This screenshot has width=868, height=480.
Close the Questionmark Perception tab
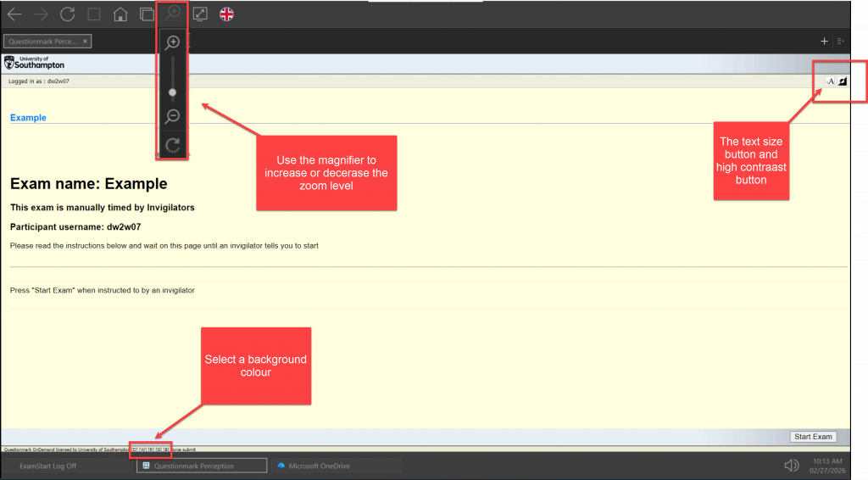pos(85,41)
